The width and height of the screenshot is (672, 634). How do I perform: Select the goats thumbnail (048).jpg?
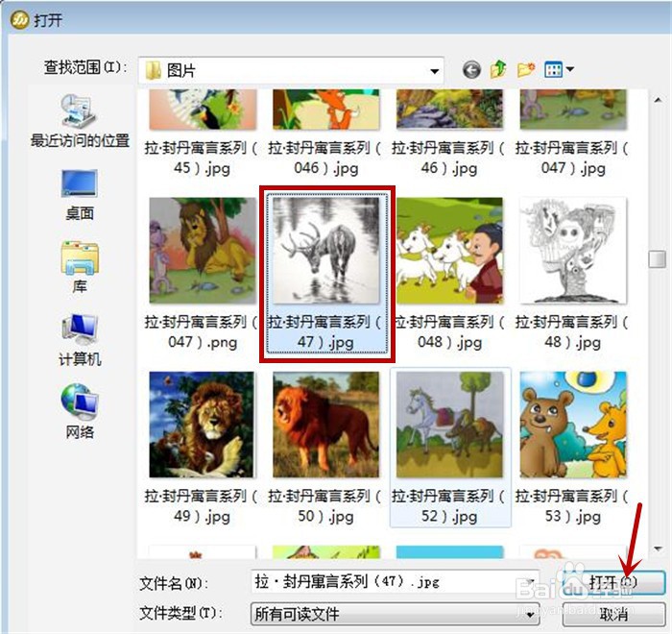tap(449, 251)
